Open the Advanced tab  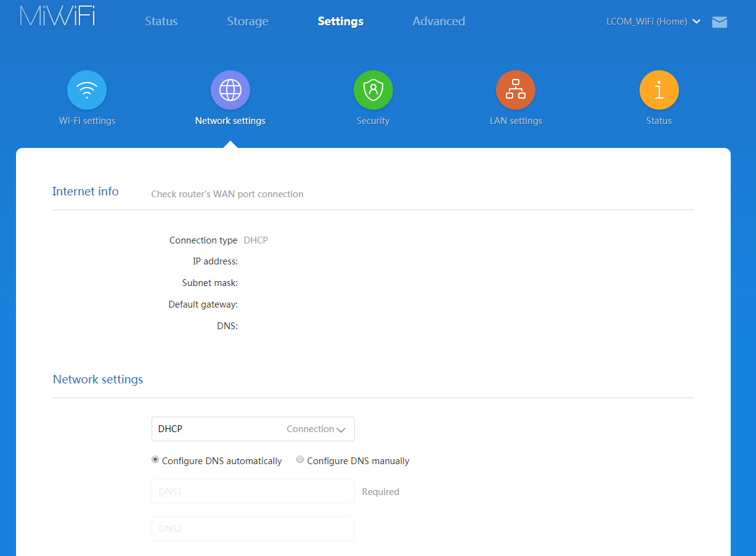point(439,22)
